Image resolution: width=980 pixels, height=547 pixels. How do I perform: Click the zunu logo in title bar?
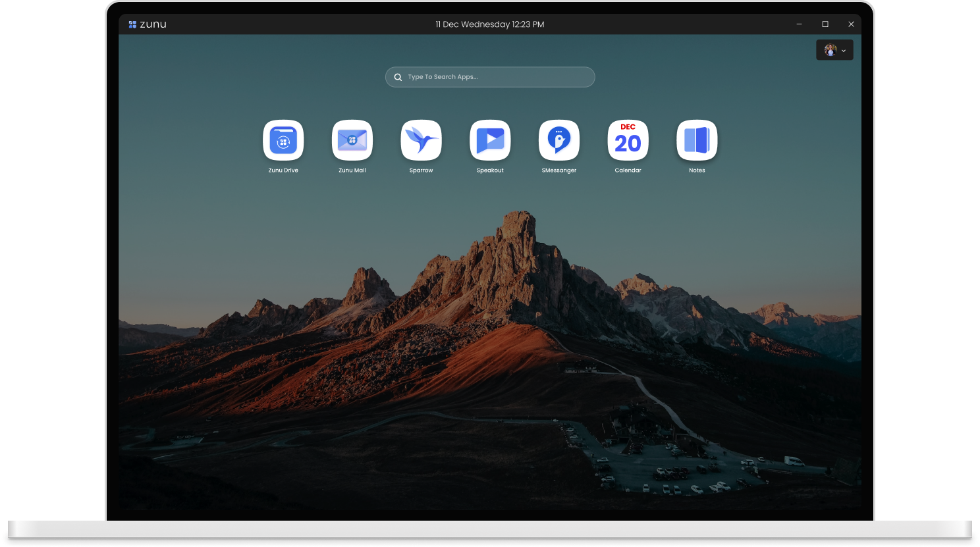(148, 24)
